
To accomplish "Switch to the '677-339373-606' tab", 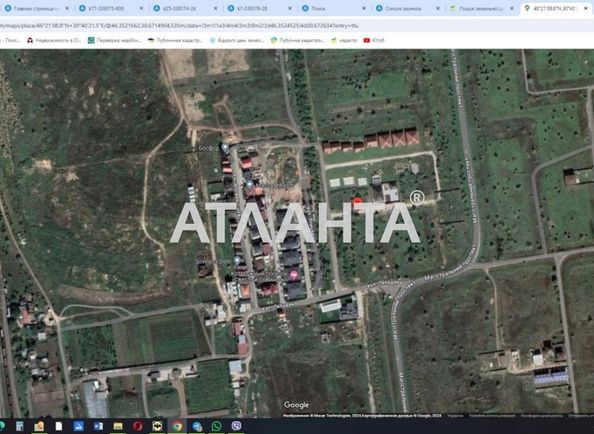I will coord(110,8).
